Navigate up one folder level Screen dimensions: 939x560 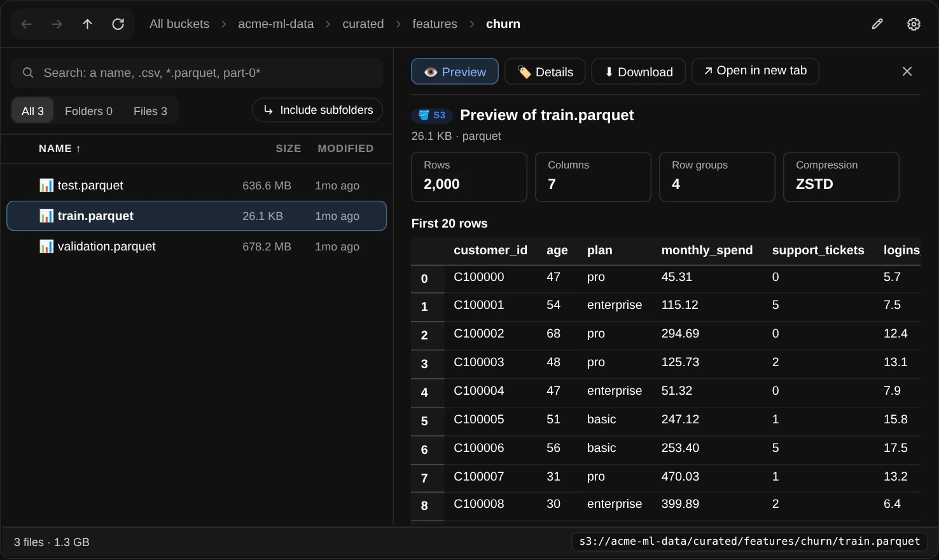(87, 24)
